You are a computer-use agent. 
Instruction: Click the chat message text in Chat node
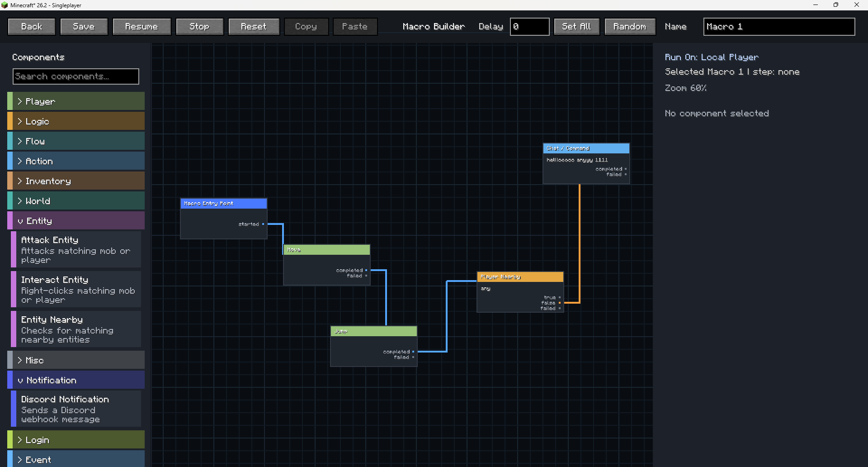[x=577, y=160]
